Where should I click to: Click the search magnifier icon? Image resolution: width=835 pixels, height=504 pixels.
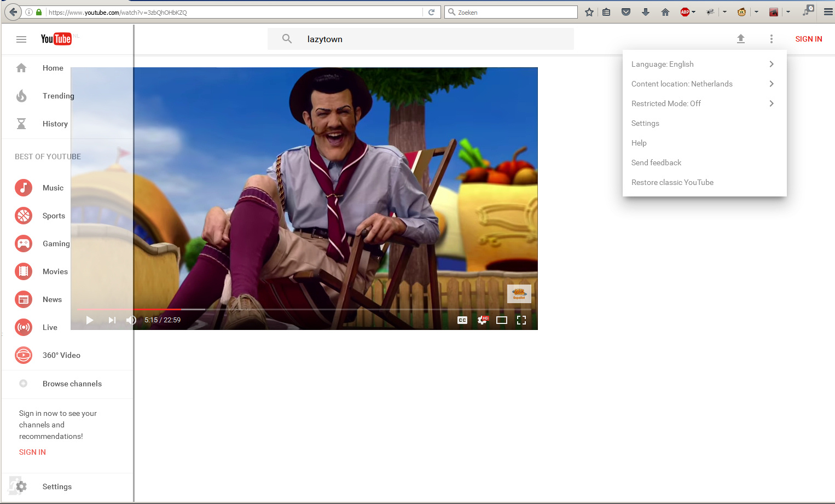click(x=287, y=39)
